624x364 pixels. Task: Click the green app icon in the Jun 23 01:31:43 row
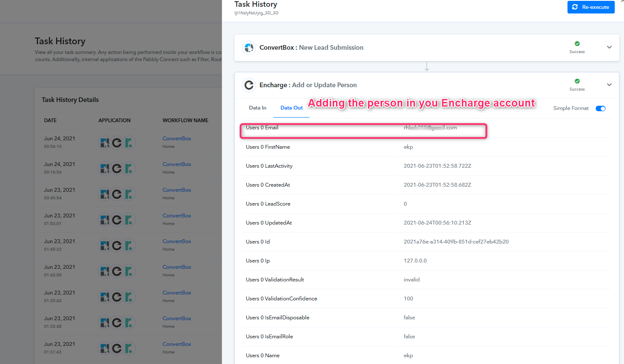pyautogui.click(x=129, y=348)
